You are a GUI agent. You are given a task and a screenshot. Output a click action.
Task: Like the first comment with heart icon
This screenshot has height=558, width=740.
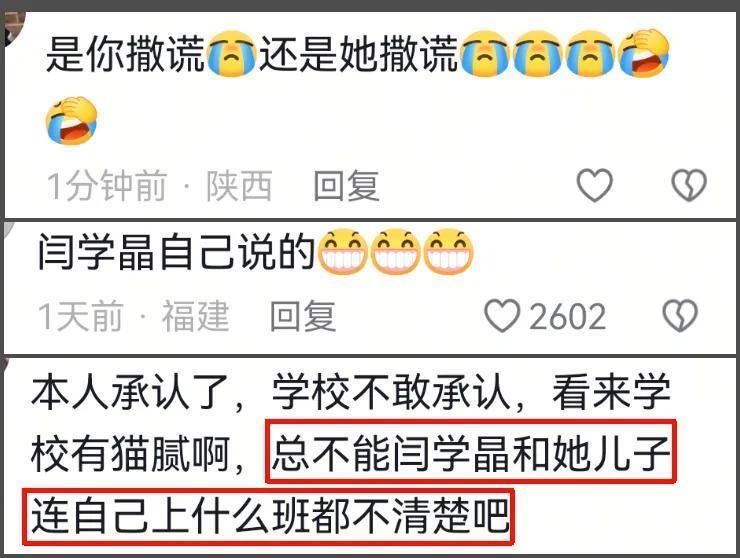click(595, 185)
